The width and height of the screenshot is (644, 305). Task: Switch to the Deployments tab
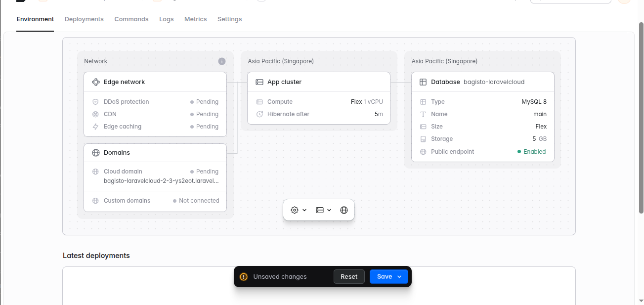pos(84,19)
